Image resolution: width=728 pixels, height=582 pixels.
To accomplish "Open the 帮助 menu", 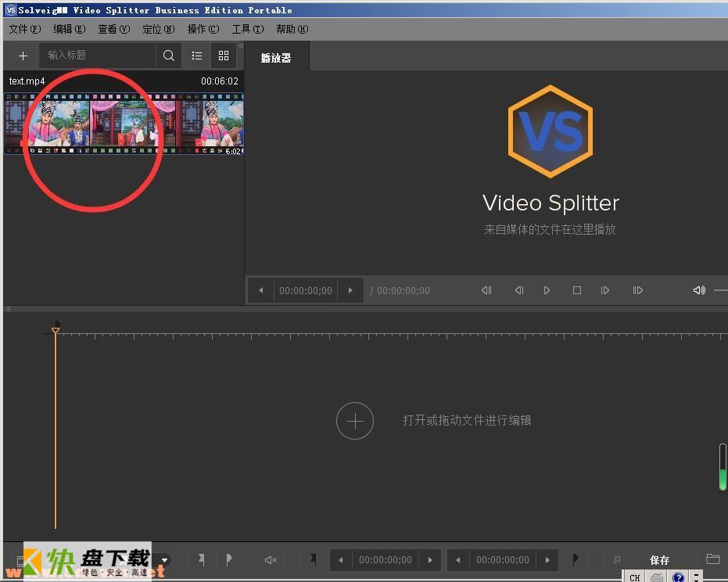I will click(292, 29).
